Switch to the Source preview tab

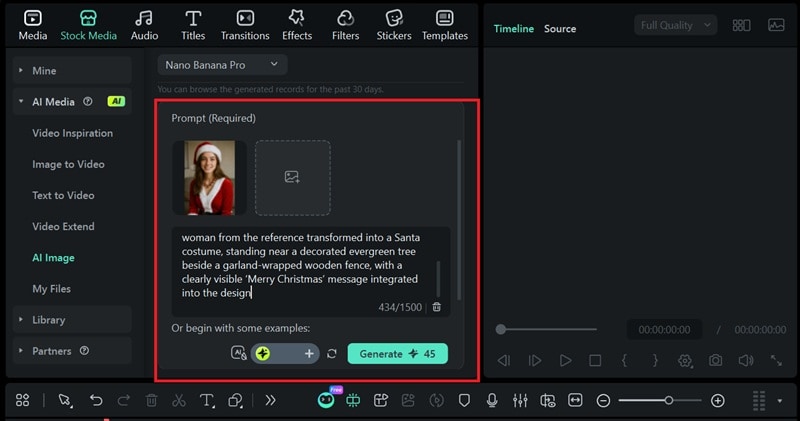(x=560, y=29)
